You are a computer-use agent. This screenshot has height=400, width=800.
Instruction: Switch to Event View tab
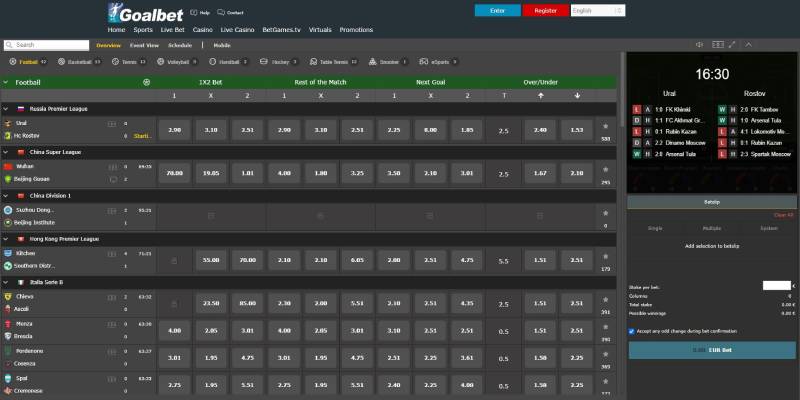click(144, 45)
